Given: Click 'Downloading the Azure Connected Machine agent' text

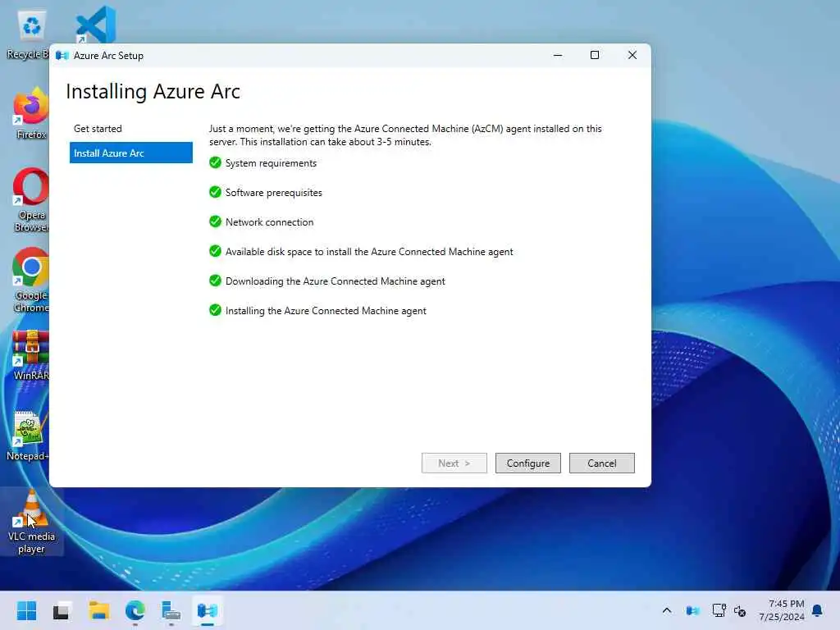Looking at the screenshot, I should pos(336,281).
